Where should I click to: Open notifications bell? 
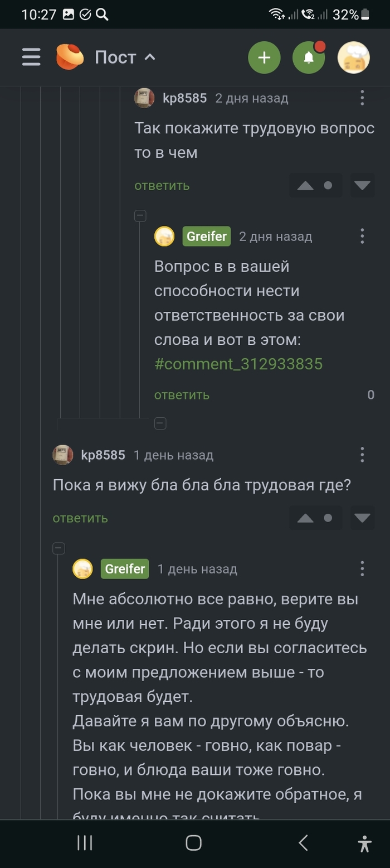(309, 57)
